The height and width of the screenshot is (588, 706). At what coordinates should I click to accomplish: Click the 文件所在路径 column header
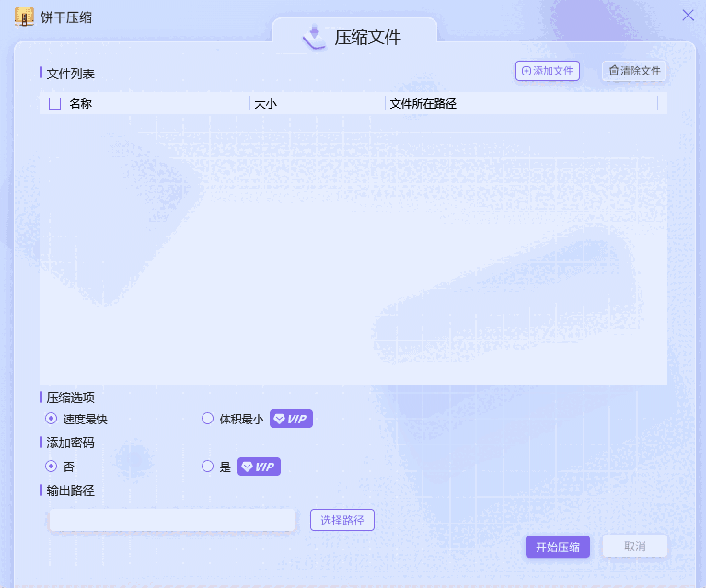(422, 104)
